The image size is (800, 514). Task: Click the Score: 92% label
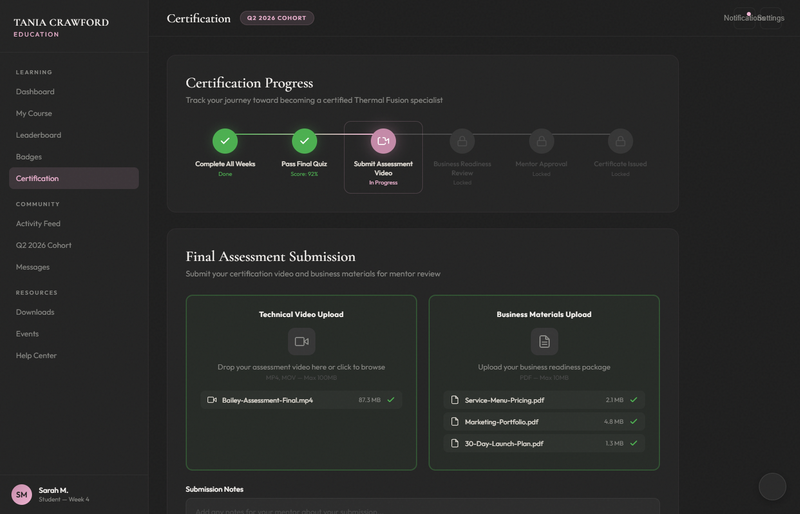pyautogui.click(x=304, y=174)
